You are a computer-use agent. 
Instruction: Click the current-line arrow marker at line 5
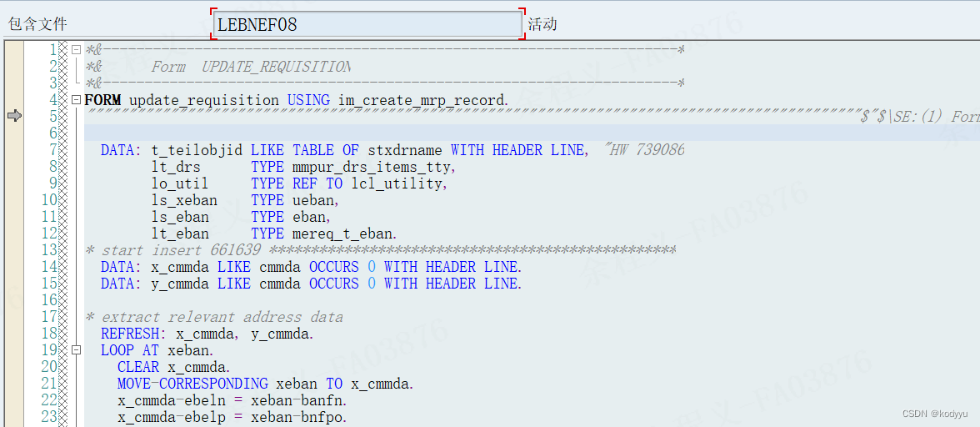(x=13, y=116)
